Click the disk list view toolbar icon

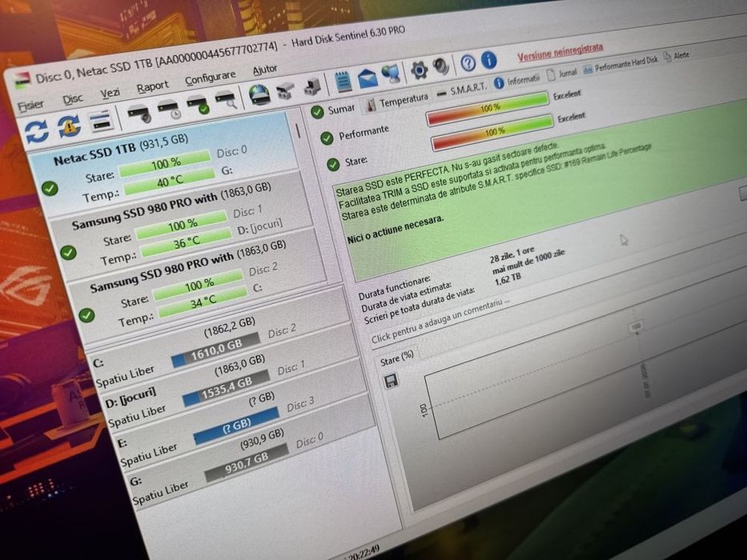pos(101,121)
